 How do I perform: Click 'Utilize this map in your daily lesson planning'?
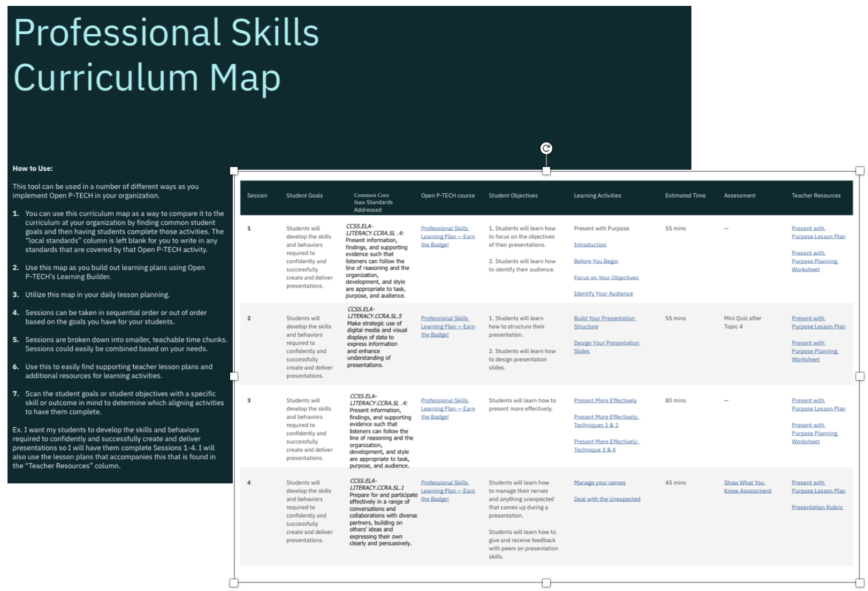97,295
